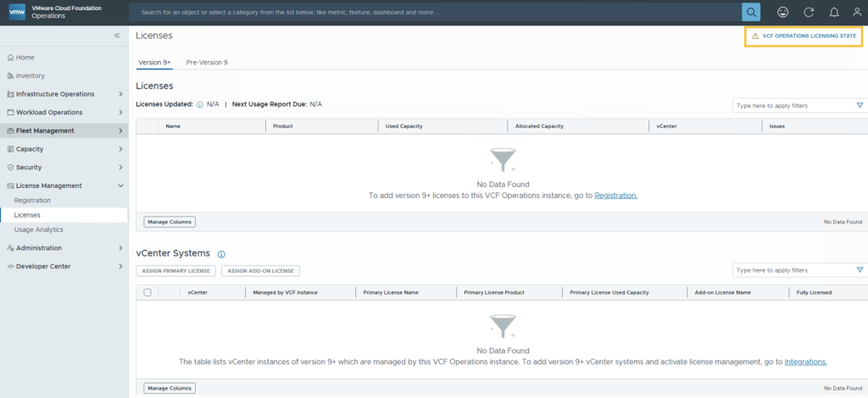Open the notifications bell
Viewport: 868px width, 398px height.
click(834, 12)
